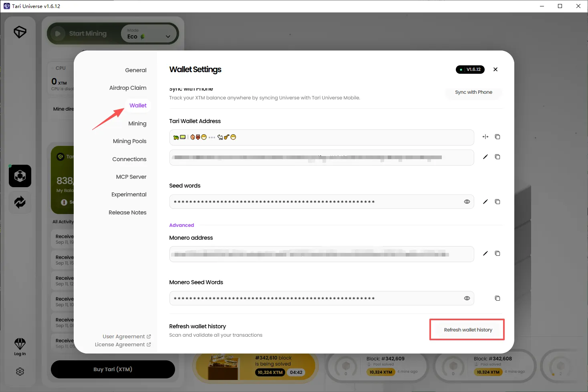Image resolution: width=588 pixels, height=392 pixels.
Task: Open the Airdrop Claim section
Action: click(128, 88)
